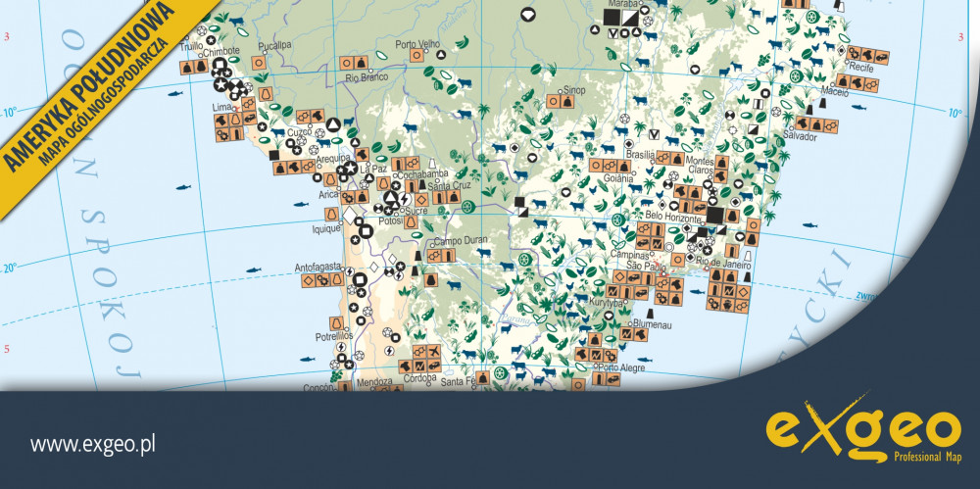Open the www.exgeo.pl website link
The width and height of the screenshot is (980, 489).
tap(92, 445)
